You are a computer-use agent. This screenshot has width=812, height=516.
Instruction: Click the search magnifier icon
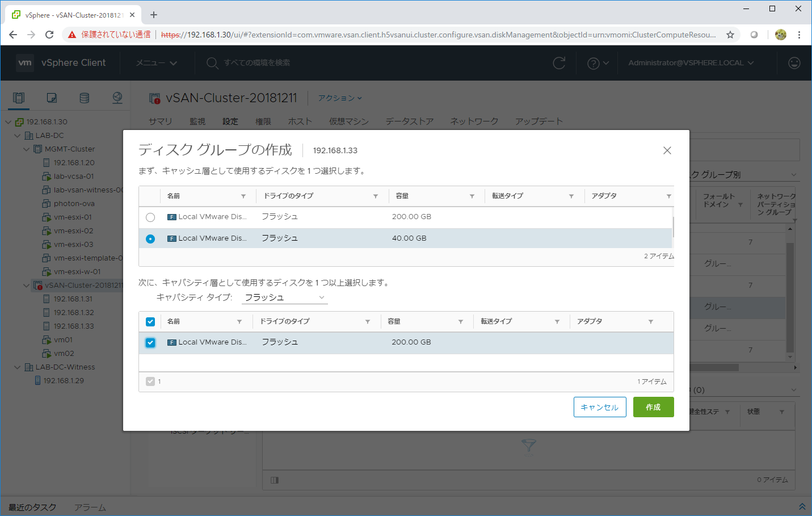212,63
